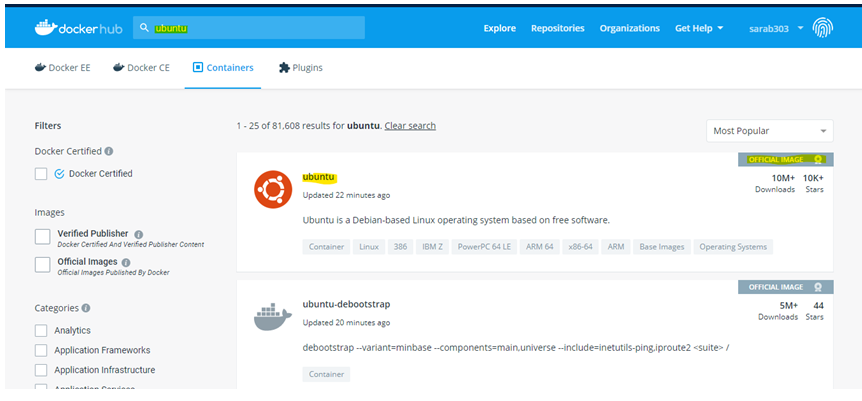Open Explore in the top navigation
Screen dimensions: 862x401
[x=500, y=28]
